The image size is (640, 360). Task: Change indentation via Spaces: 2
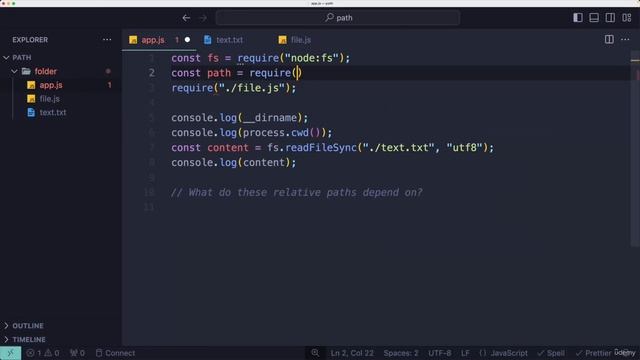click(x=401, y=353)
